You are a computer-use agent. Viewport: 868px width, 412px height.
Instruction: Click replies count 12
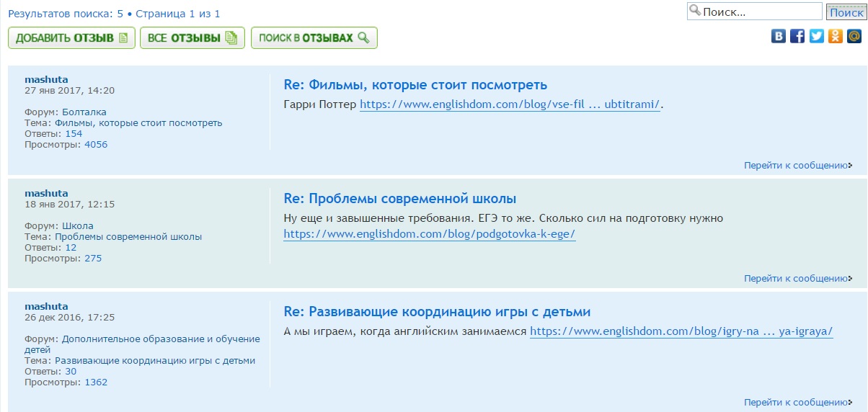pyautogui.click(x=71, y=247)
